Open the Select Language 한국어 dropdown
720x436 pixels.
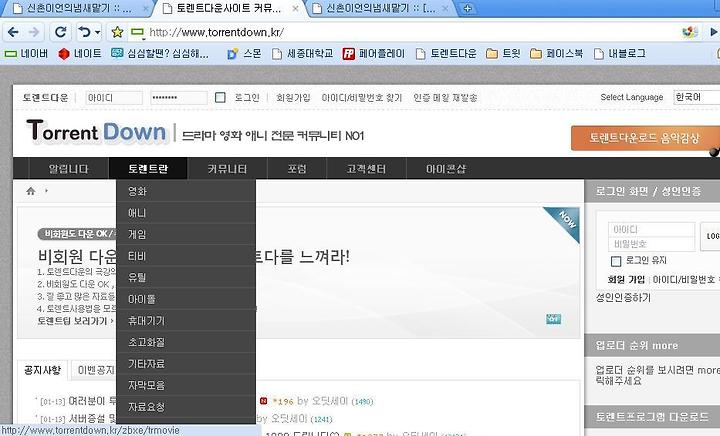(x=697, y=97)
